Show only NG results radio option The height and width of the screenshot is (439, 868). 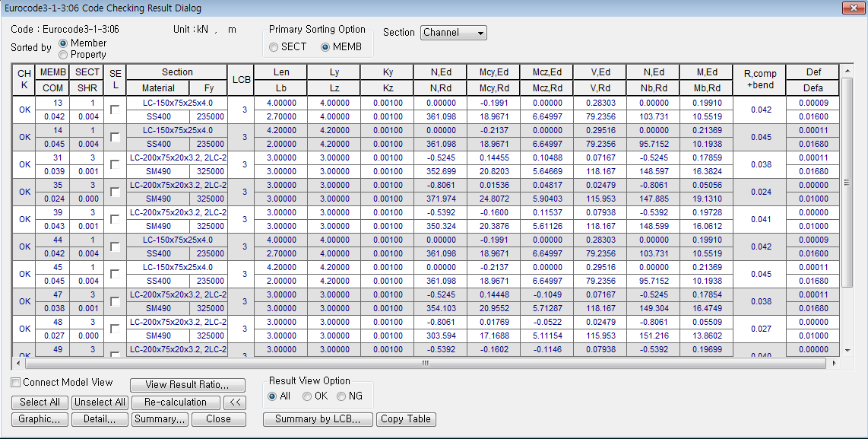pos(341,396)
